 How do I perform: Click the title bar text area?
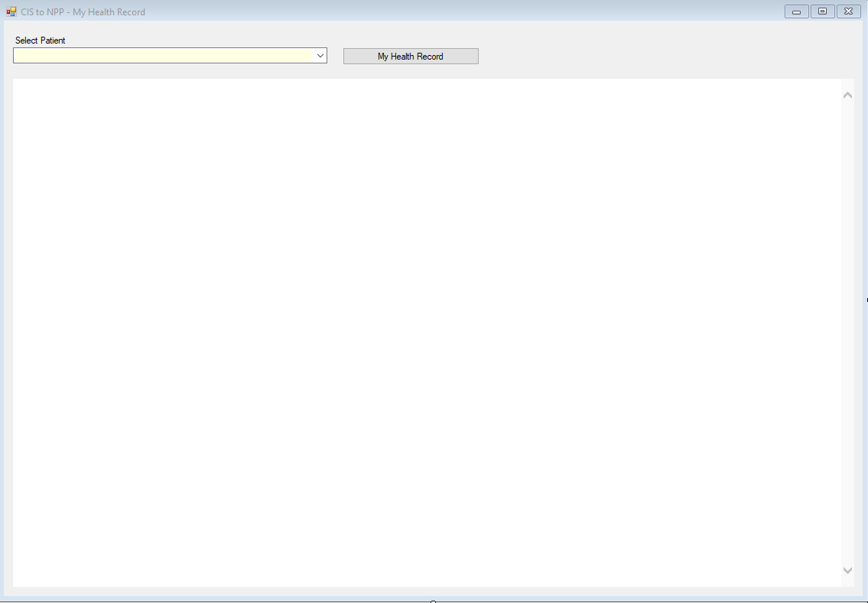382,11
